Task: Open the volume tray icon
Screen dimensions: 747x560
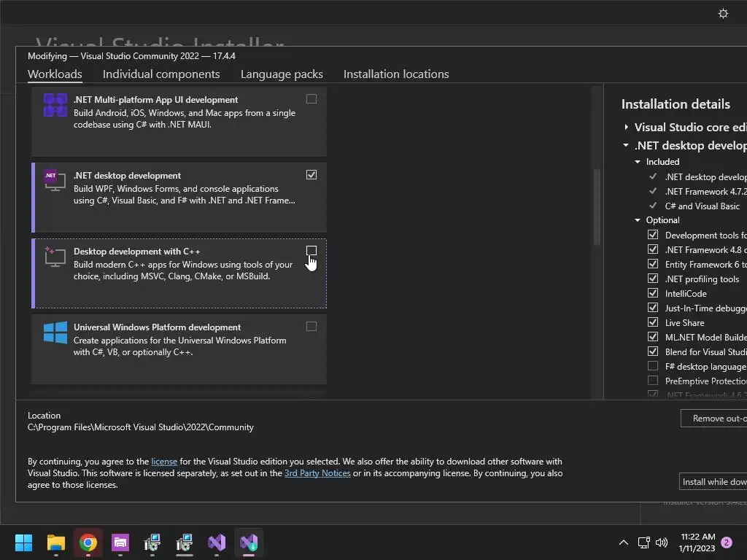Action: (x=661, y=542)
